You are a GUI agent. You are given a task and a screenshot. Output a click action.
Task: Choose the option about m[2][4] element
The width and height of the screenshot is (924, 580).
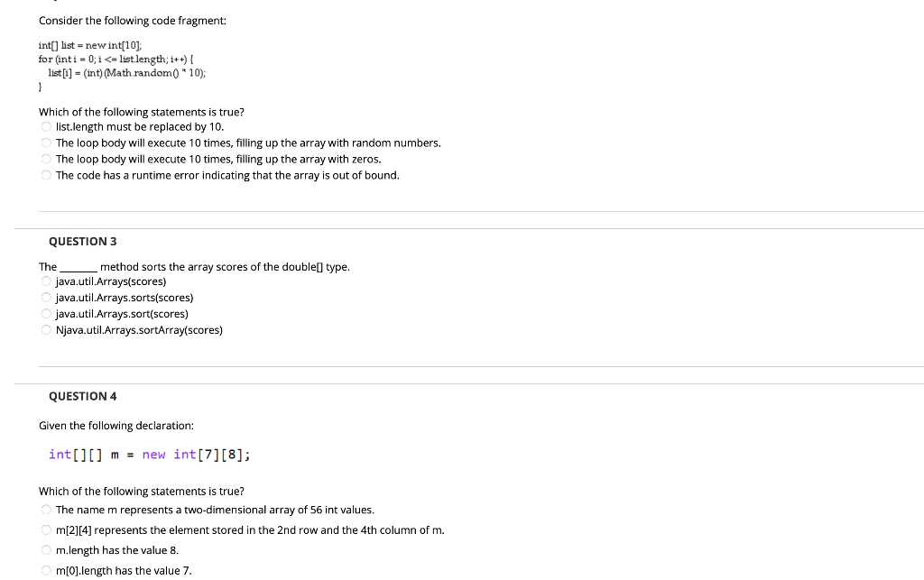point(45,529)
